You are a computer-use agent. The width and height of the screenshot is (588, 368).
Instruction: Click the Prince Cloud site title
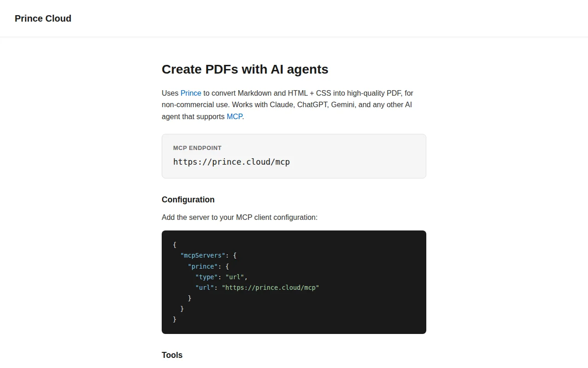(x=43, y=18)
